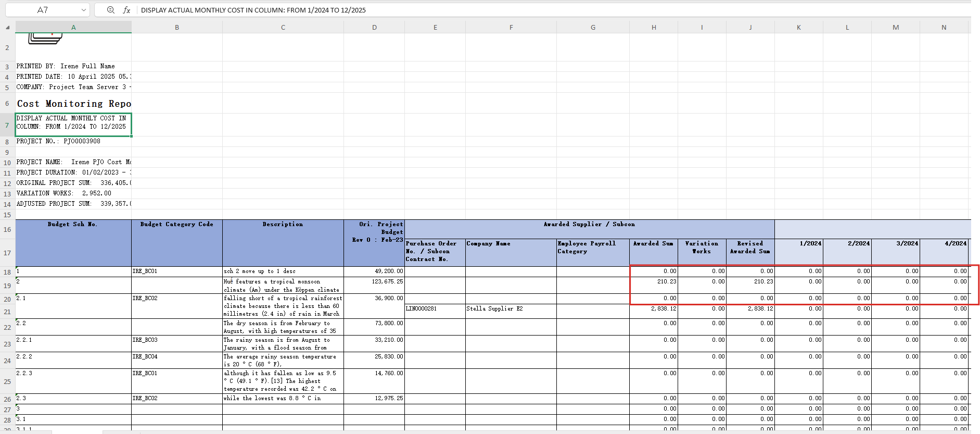Click the 'VARIATION WORKS: 2,952.00' cell
Image resolution: width=980 pixels, height=434 pixels.
click(73, 193)
